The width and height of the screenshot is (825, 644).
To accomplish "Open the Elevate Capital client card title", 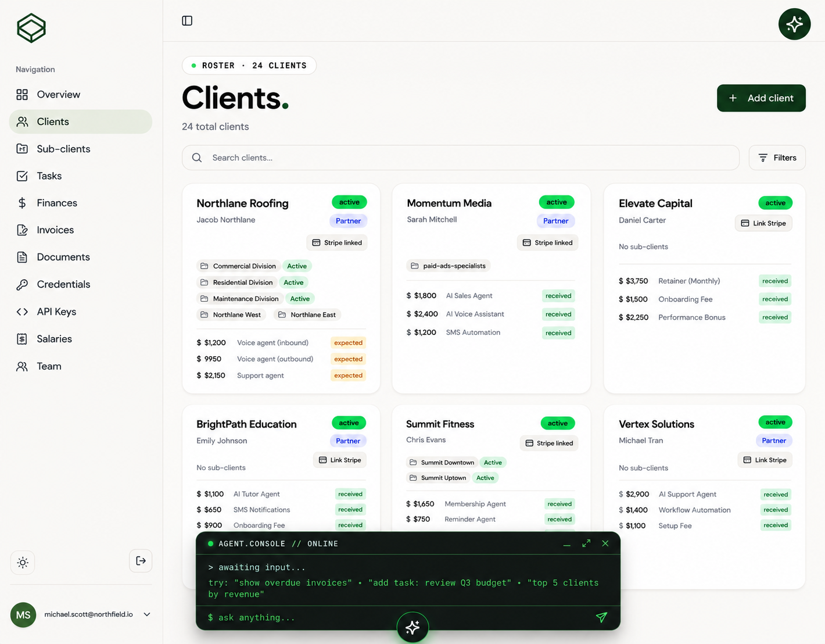I will click(655, 203).
